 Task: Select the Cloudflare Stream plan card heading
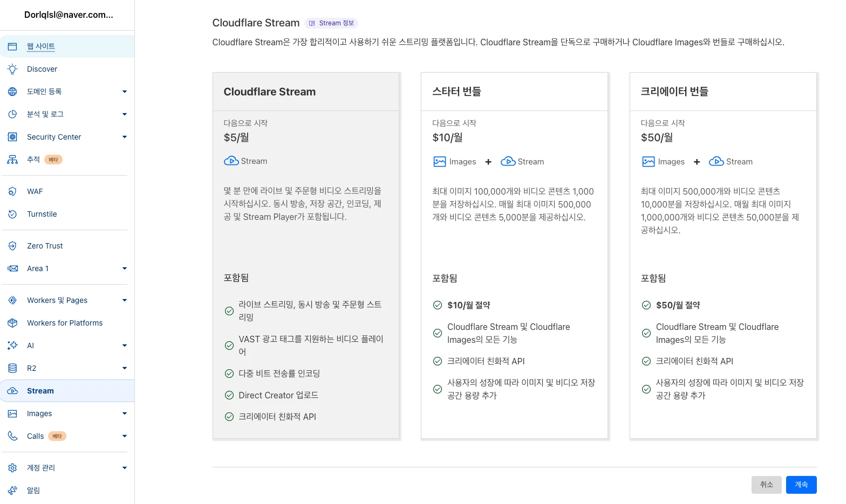coord(270,92)
